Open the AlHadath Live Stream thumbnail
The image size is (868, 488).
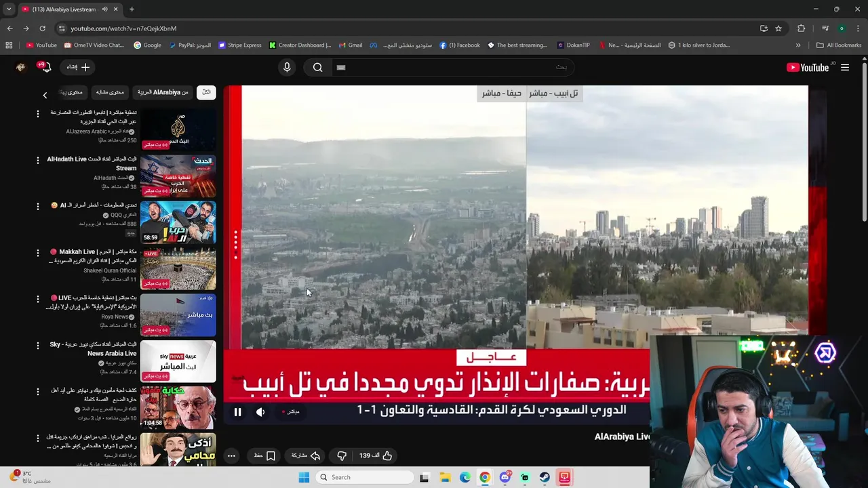click(x=178, y=176)
